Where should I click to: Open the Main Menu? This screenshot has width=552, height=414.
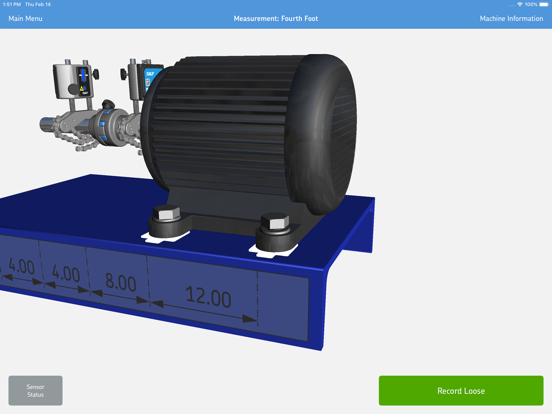point(25,18)
